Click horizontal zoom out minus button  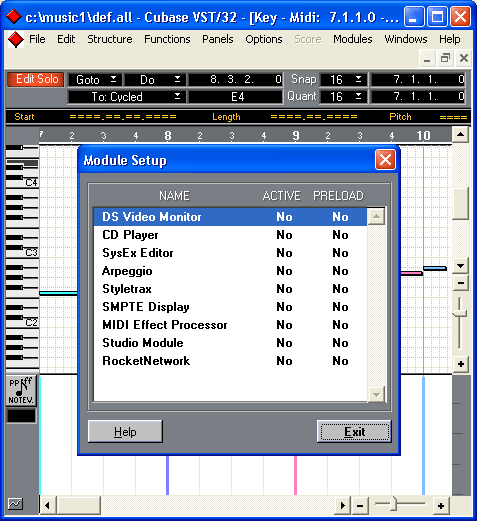pyautogui.click(x=360, y=506)
